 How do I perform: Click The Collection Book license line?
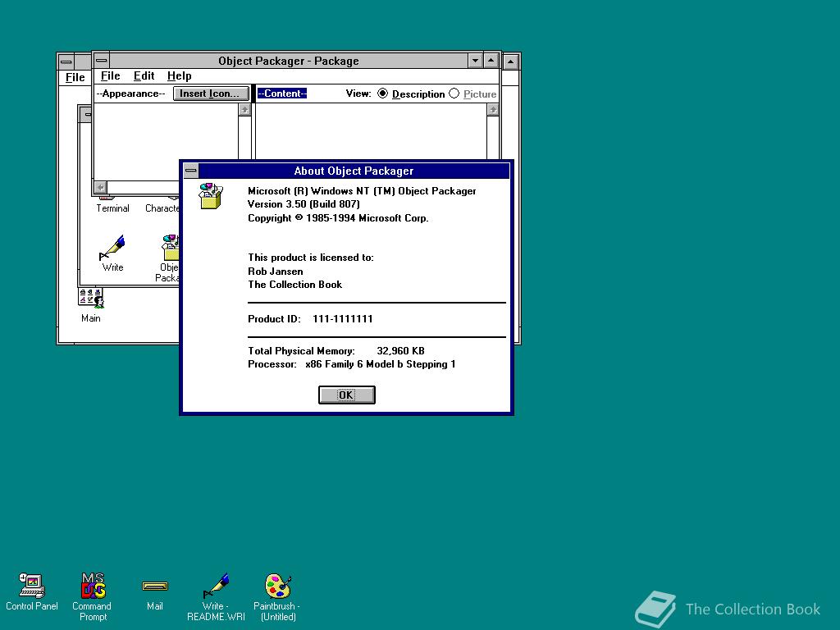[294, 285]
